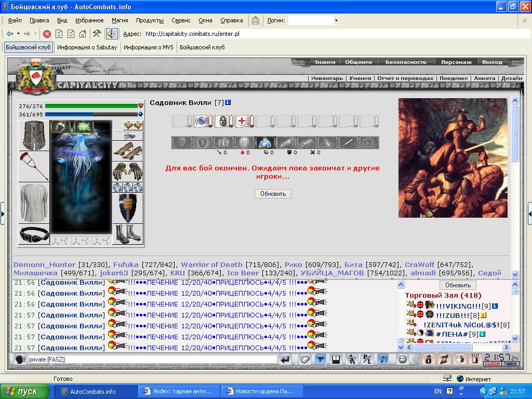Open the Умения page
Viewport: 532px width, 399px height.
[x=360, y=78]
